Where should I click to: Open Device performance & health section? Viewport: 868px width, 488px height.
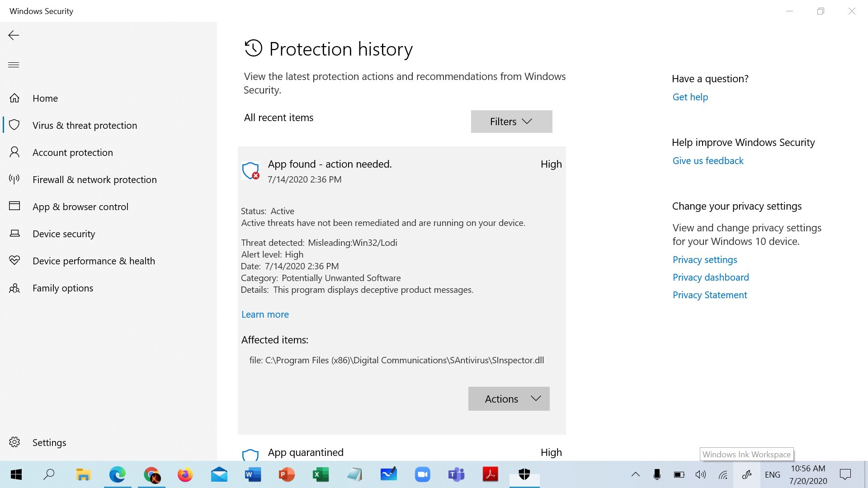94,261
